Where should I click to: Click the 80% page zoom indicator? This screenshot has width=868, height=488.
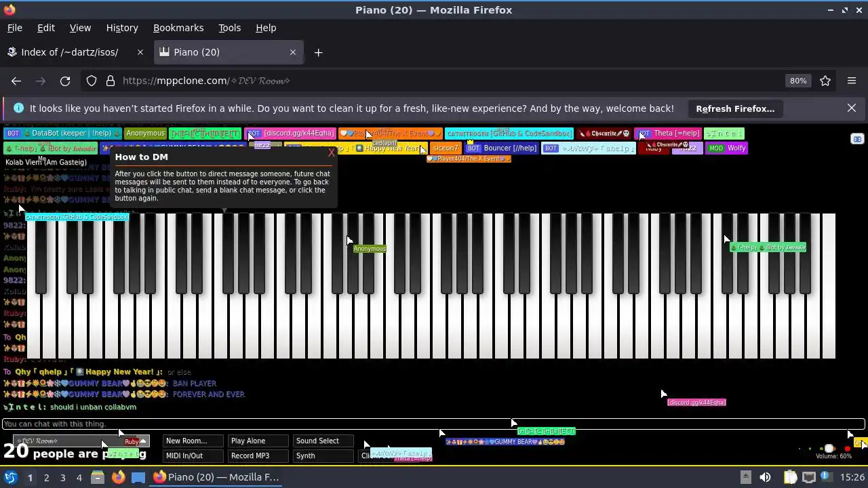pyautogui.click(x=798, y=81)
